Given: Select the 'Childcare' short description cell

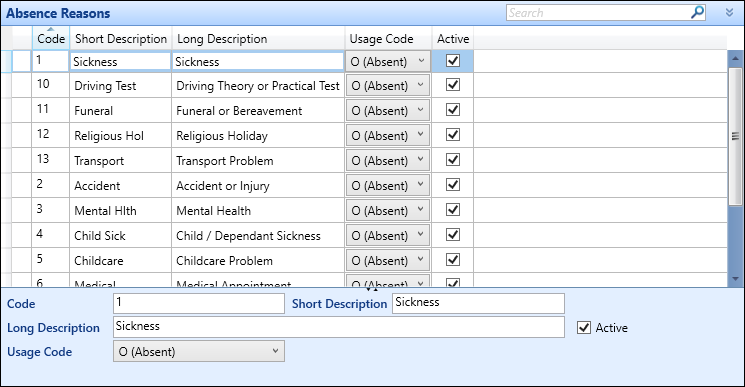Looking at the screenshot, I should [120, 260].
